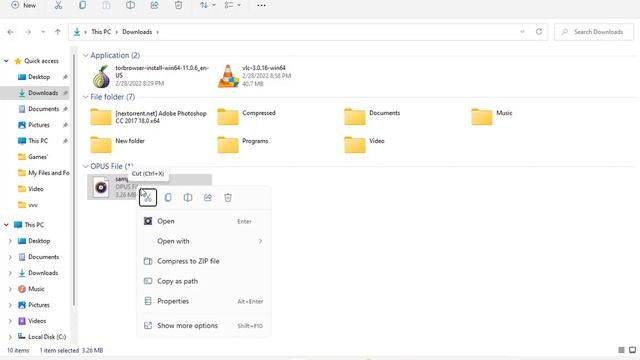Select the vlc-3.0.16-win64 installer
The image size is (640, 360).
pos(256,76)
